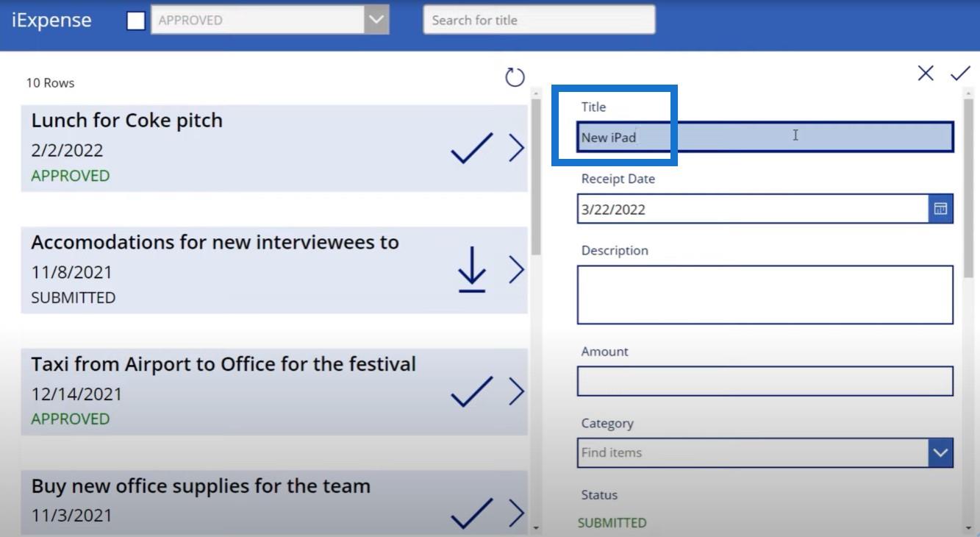980x537 pixels.
Task: Toggle the checkbox next to status filter
Action: click(x=136, y=21)
